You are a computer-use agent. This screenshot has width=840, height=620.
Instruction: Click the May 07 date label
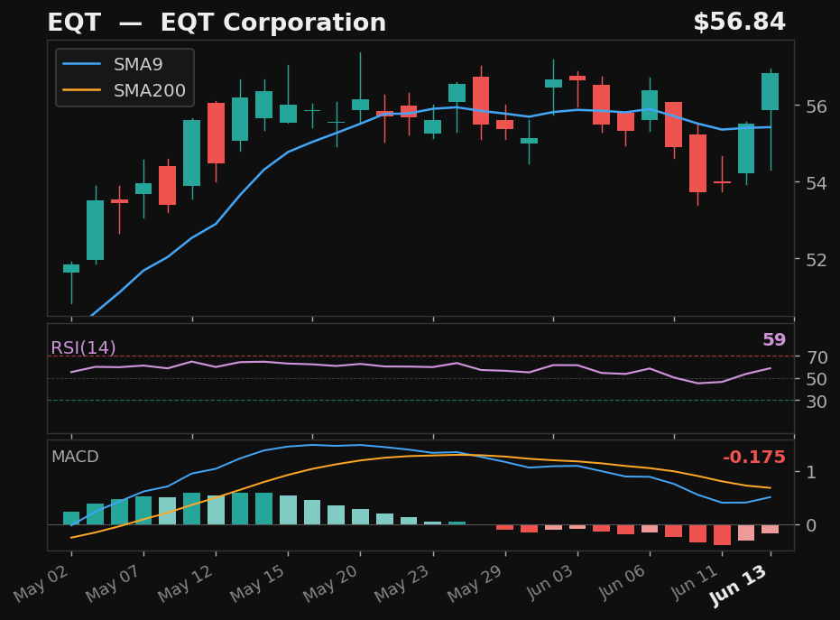click(x=114, y=583)
